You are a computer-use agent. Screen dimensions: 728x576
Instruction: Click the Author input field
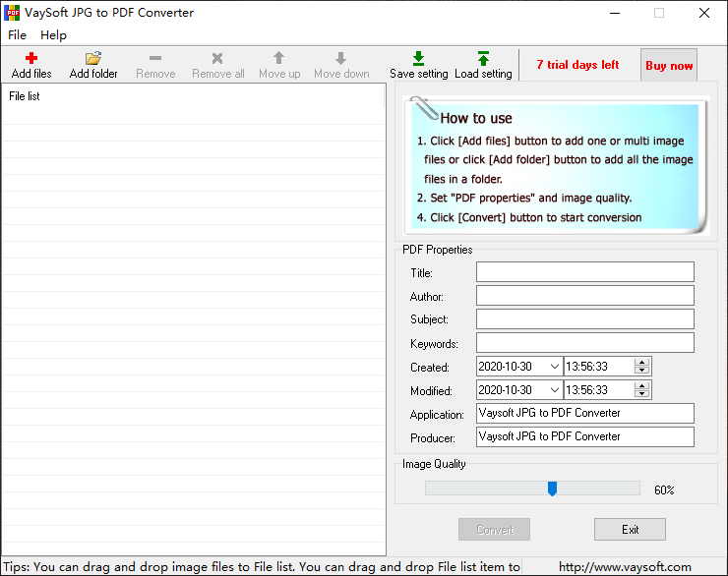point(585,296)
